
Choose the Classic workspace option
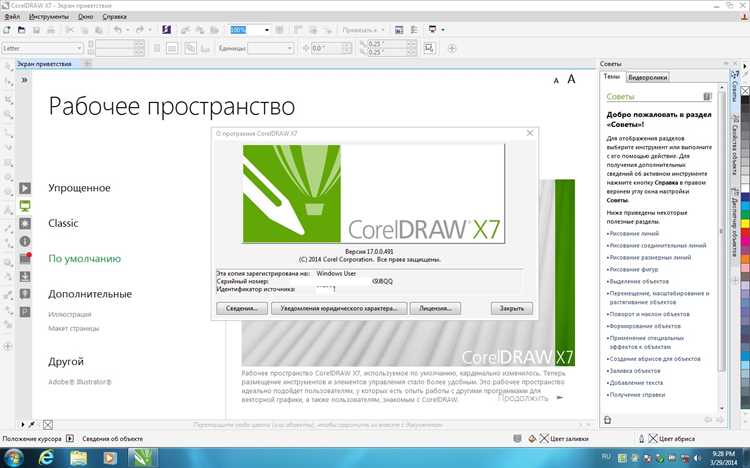tap(63, 223)
